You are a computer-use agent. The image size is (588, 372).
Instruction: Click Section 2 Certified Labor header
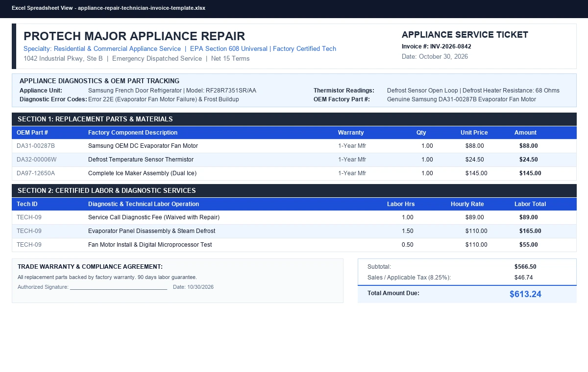(294, 190)
